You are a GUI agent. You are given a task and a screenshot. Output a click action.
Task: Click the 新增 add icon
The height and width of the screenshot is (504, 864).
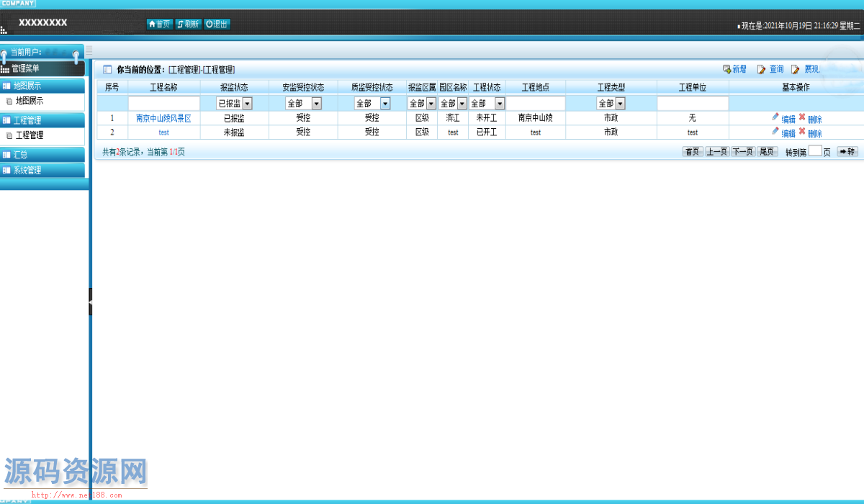pyautogui.click(x=727, y=69)
